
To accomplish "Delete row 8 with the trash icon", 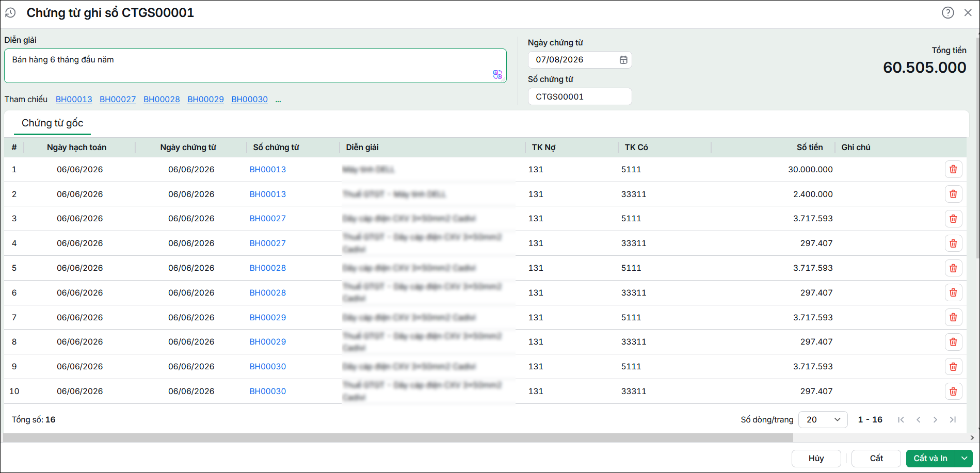I will [x=953, y=342].
